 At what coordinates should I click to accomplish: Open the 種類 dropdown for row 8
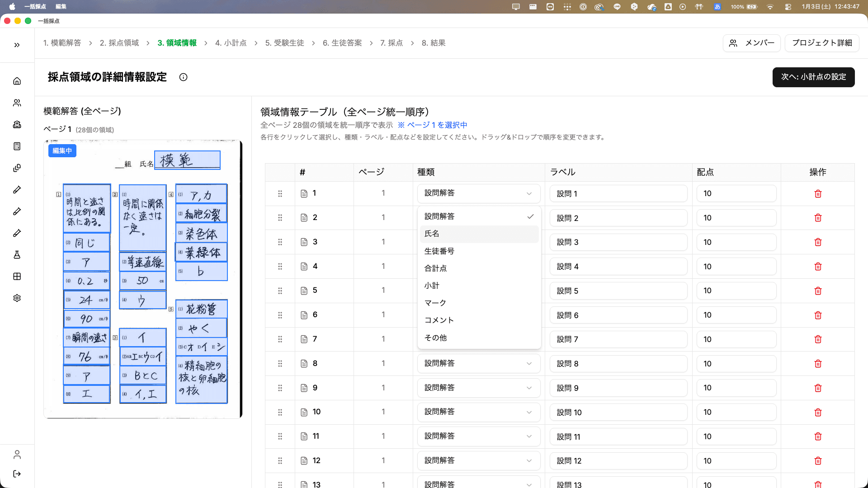479,363
